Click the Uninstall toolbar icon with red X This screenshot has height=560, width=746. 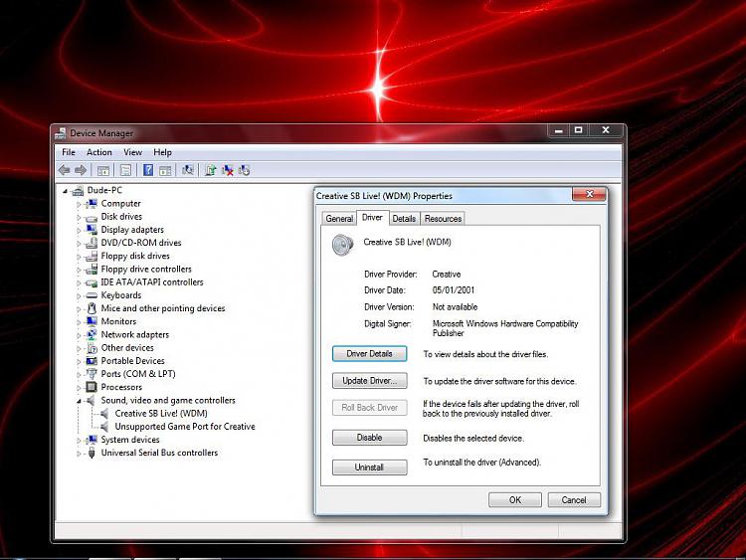tap(228, 170)
